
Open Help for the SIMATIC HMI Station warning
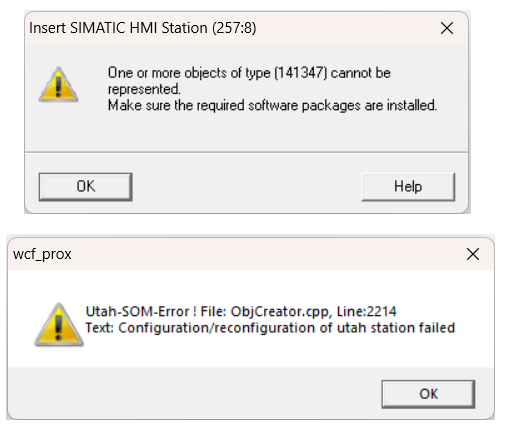(408, 187)
